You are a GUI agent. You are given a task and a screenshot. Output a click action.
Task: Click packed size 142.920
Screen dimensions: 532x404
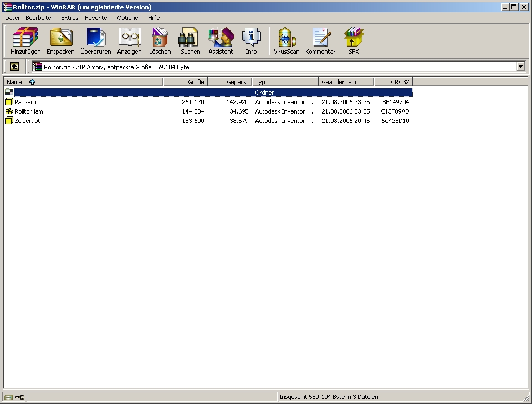click(238, 102)
